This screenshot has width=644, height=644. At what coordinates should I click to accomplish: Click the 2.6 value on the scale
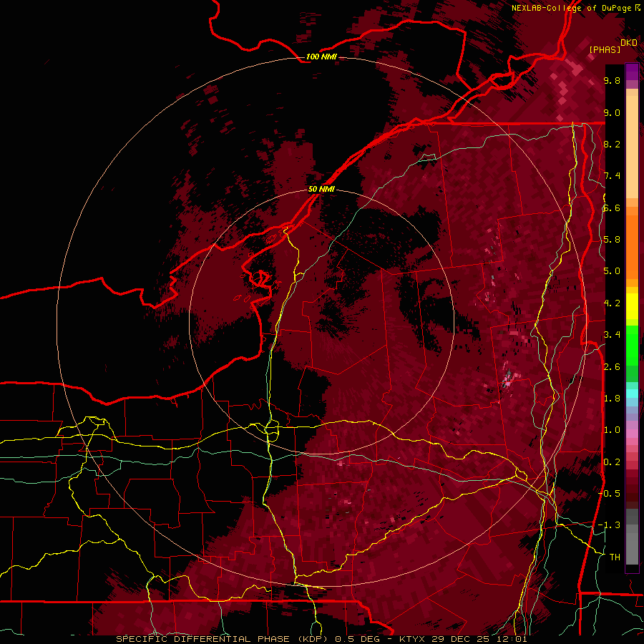612,367
